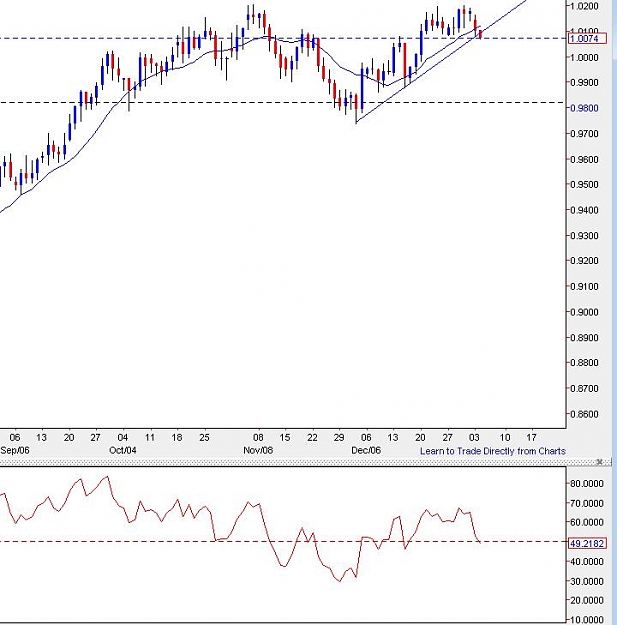Select the red dashed line in the RSI pane

tap(283, 541)
